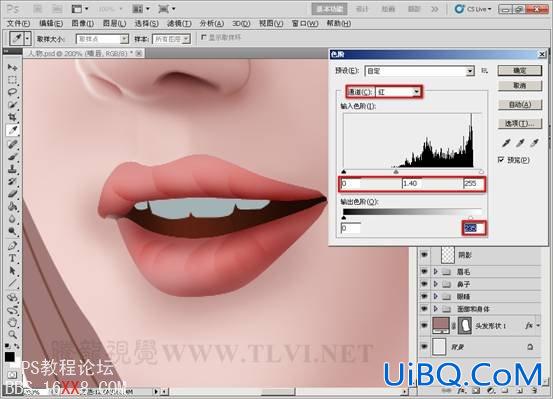This screenshot has width=553, height=399.
Task: Toggle the 预览(P) preview checkbox
Action: pyautogui.click(x=501, y=160)
